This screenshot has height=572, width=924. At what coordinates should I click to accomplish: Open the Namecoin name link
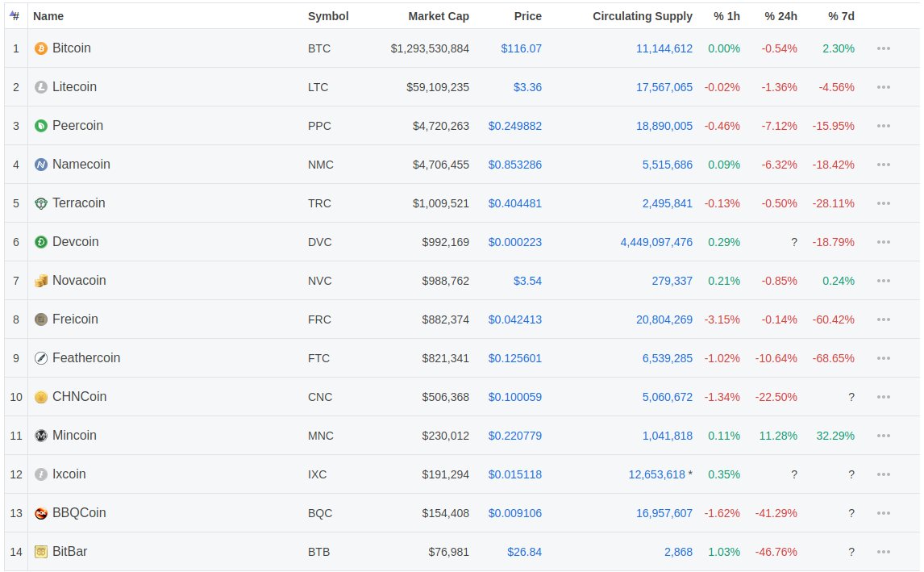(x=81, y=165)
